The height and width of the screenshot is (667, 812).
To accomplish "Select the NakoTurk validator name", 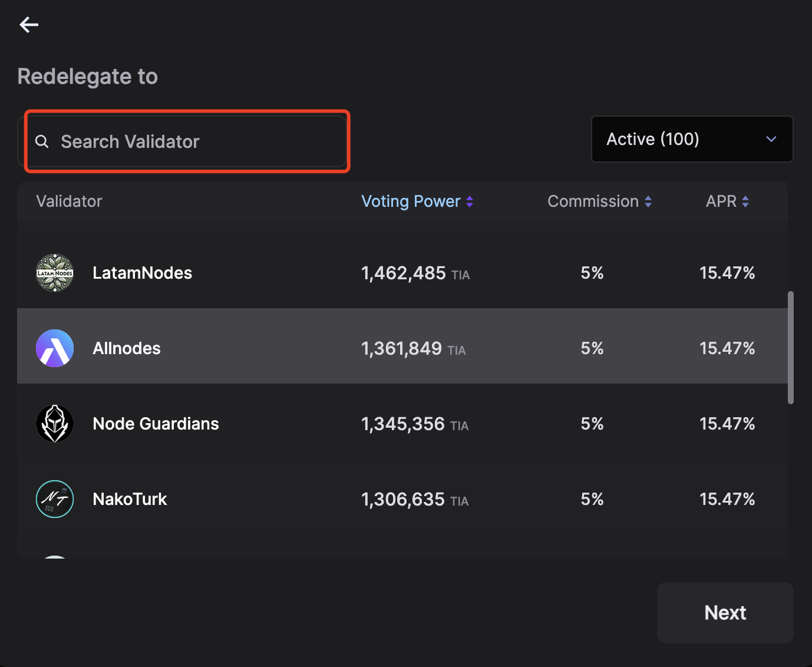I will tap(130, 499).
